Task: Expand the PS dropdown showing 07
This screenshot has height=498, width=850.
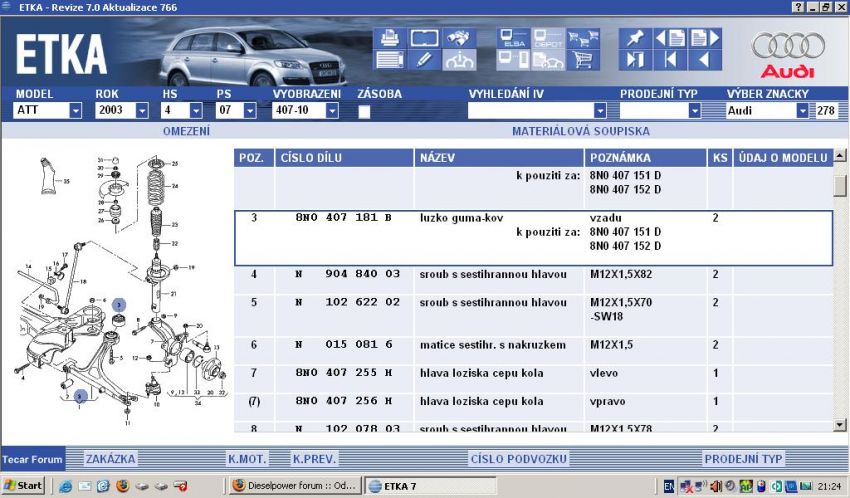Action: tap(249, 111)
